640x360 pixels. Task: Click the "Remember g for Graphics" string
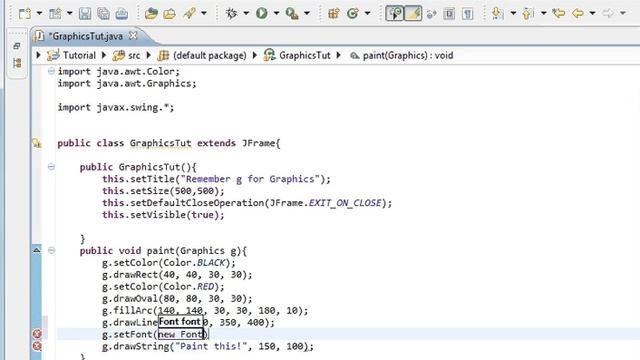click(250, 179)
